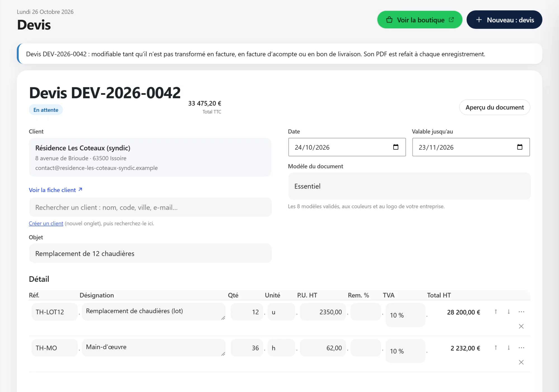Focus the Rechercher un client search field
The width and height of the screenshot is (559, 392).
[150, 207]
